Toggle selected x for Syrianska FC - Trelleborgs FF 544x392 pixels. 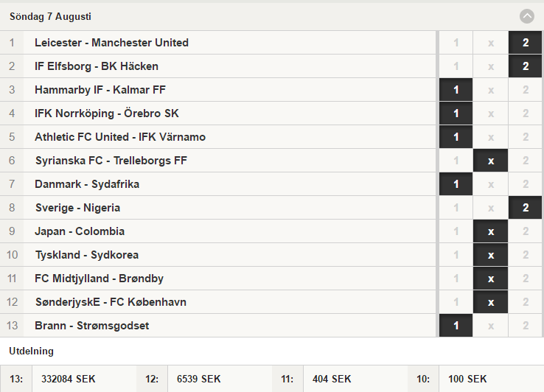point(491,161)
